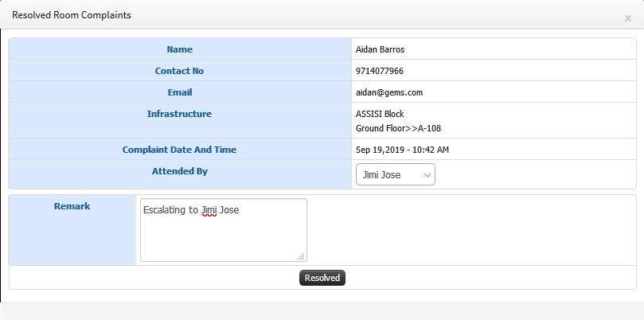
Task: Close the Resolved Room Complaints dialog
Action: point(627,18)
